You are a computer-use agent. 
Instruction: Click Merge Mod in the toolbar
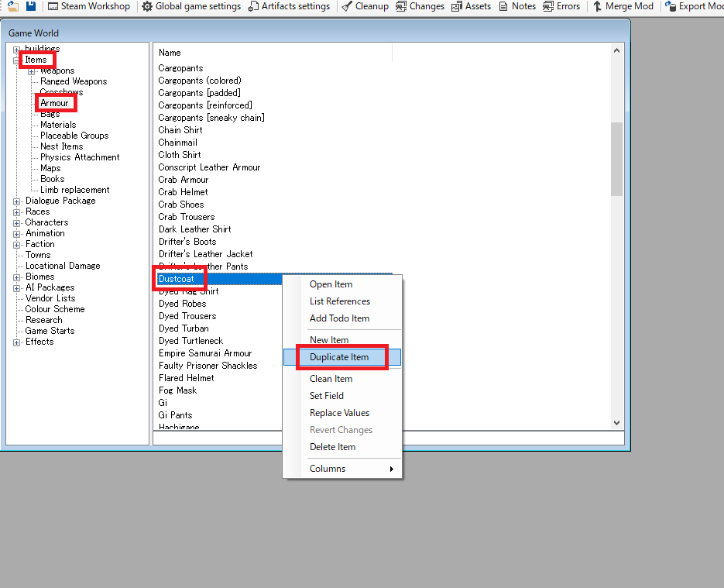click(x=623, y=6)
